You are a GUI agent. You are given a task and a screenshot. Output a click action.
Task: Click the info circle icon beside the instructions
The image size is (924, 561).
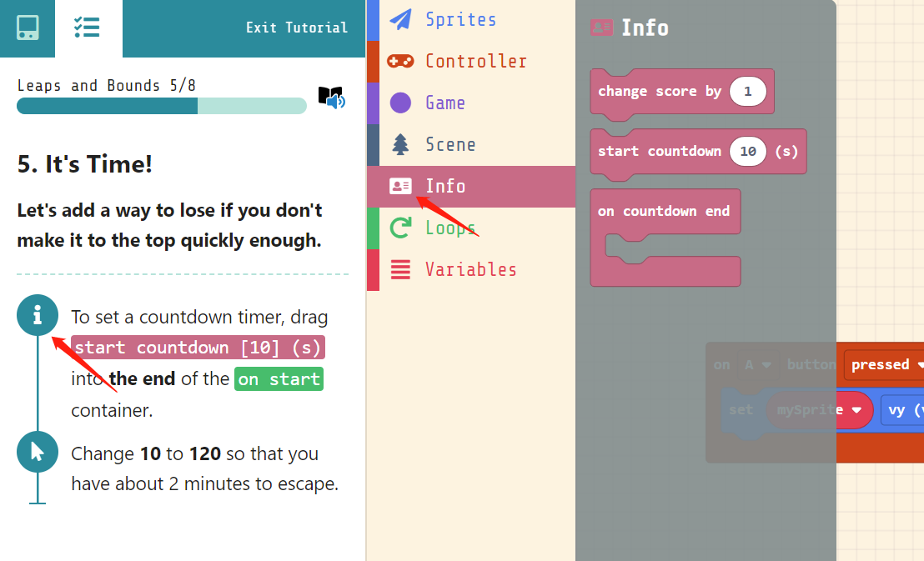tap(37, 316)
